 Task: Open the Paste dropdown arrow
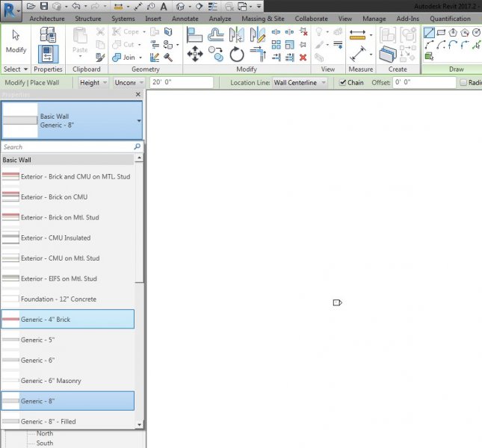(80, 57)
